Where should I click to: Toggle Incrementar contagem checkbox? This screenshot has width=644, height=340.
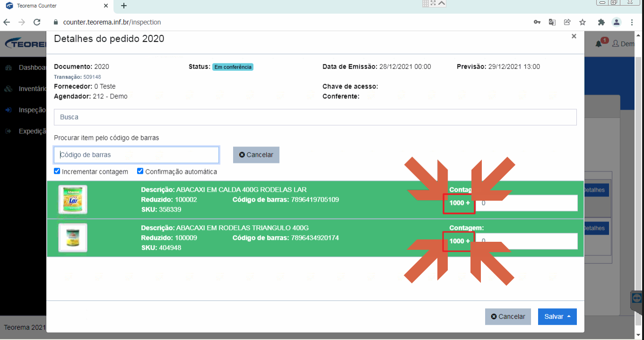pos(57,171)
